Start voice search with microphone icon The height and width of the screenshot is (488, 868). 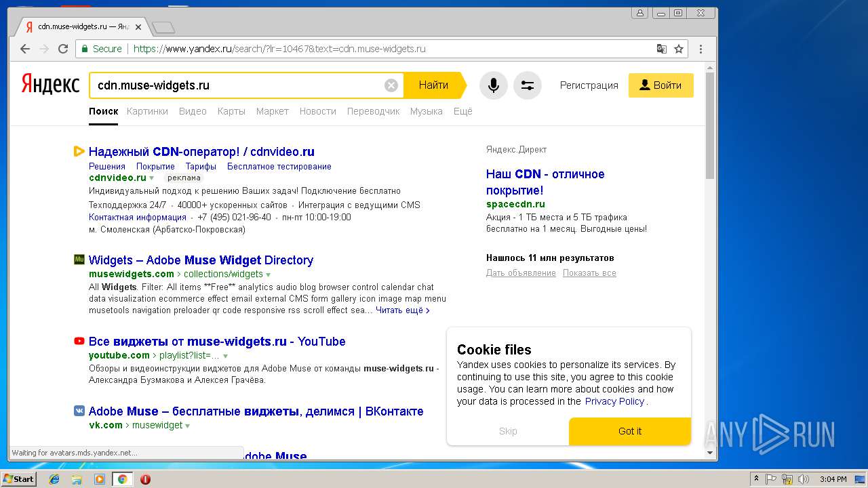[494, 85]
